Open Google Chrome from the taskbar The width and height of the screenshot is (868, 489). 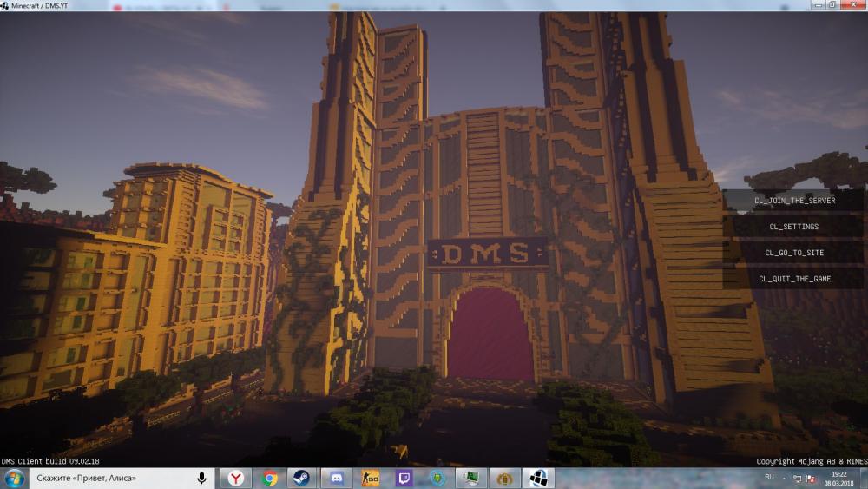coord(270,479)
